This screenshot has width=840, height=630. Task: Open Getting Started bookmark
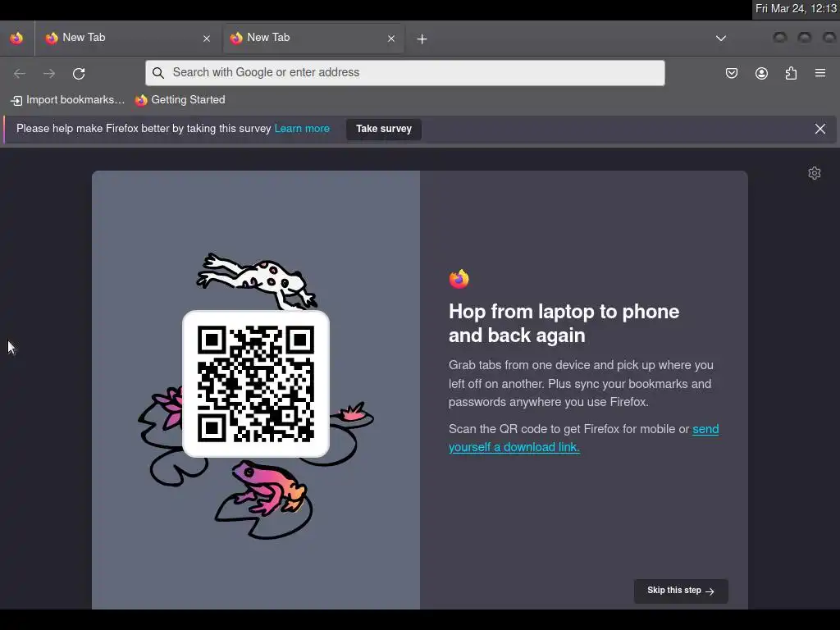click(x=180, y=100)
